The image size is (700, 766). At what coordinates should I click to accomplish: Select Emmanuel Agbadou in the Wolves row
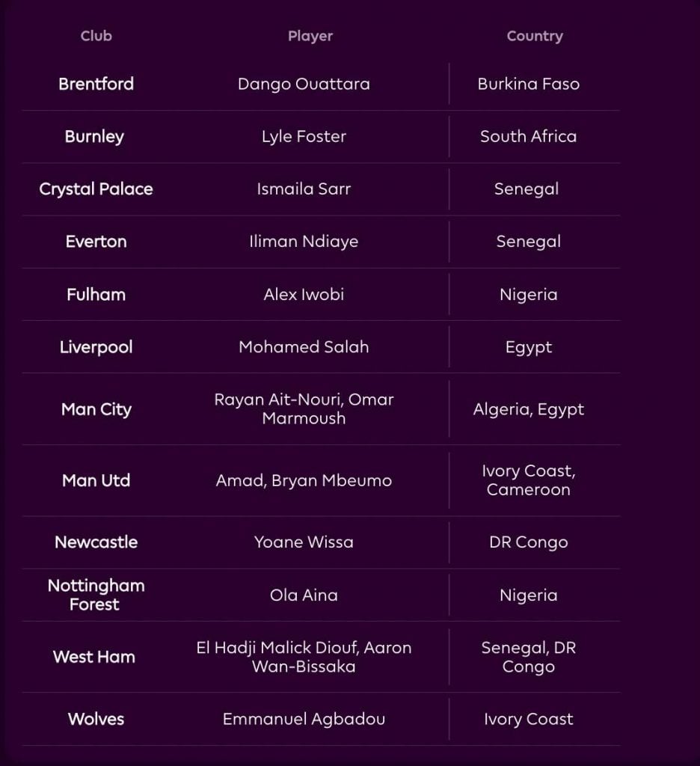point(304,719)
